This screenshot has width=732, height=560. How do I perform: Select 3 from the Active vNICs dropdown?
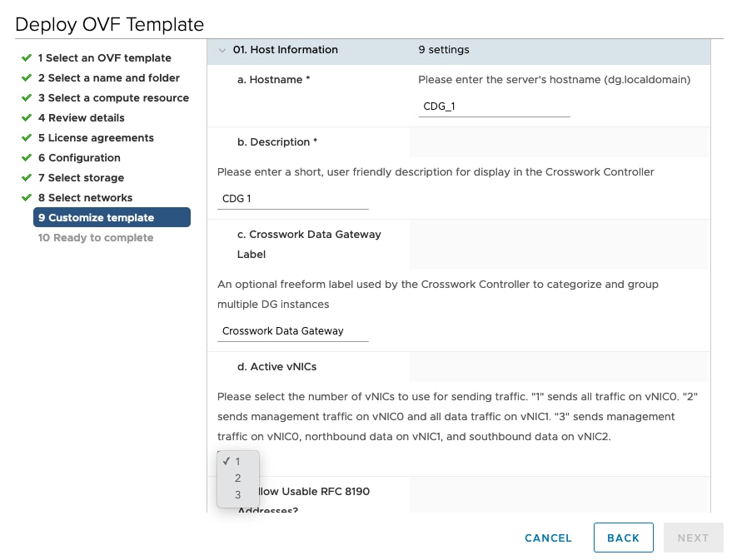238,493
